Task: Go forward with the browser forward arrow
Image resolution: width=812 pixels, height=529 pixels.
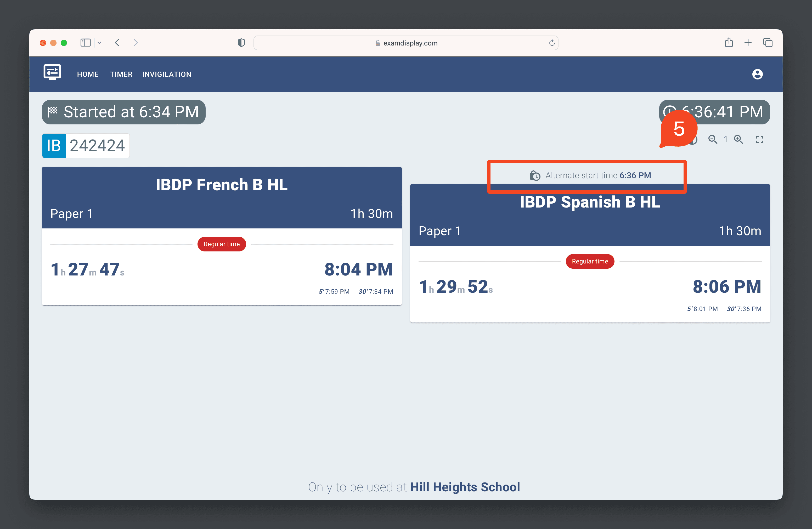Action: pos(136,43)
